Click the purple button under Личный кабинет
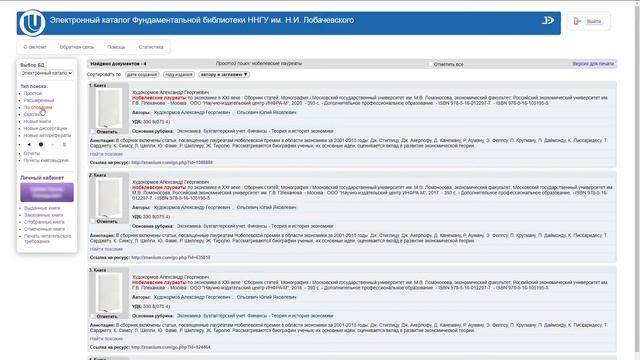The image size is (640, 360). click(47, 192)
